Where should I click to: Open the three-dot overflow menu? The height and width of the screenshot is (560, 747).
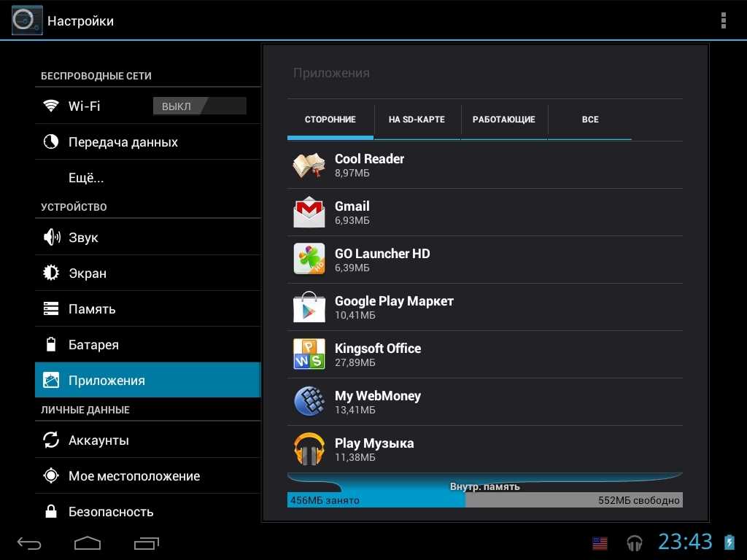723,20
